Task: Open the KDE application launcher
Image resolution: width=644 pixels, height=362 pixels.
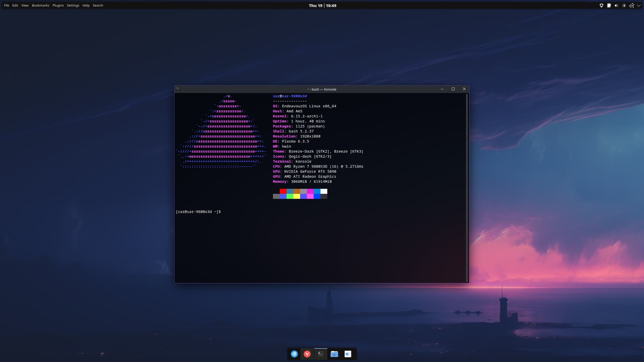Action: 294,354
